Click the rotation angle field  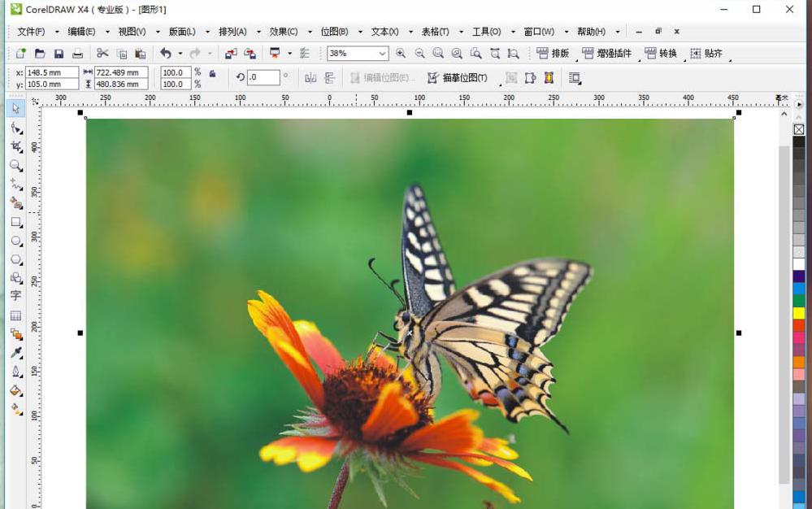pyautogui.click(x=263, y=77)
